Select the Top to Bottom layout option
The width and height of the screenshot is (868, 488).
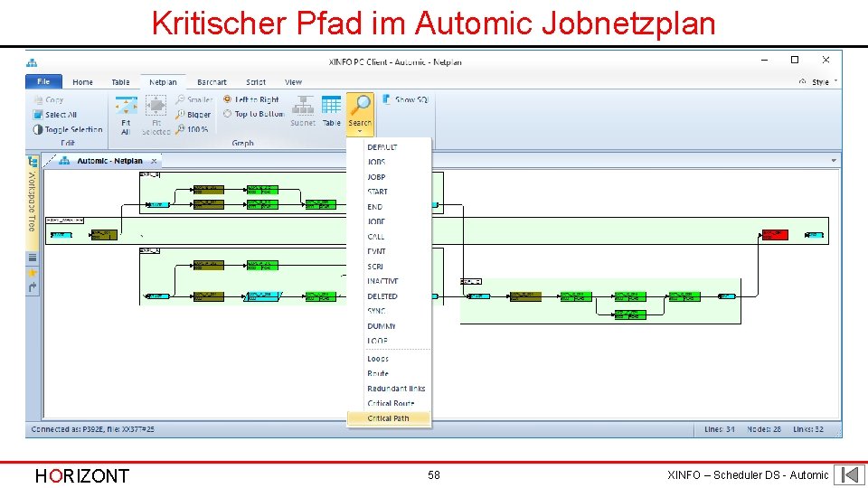tap(254, 114)
